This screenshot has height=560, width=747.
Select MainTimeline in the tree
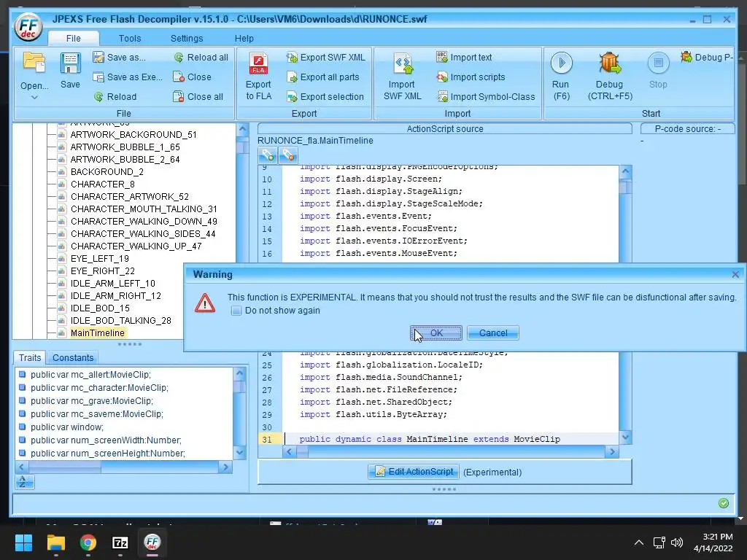98,332
